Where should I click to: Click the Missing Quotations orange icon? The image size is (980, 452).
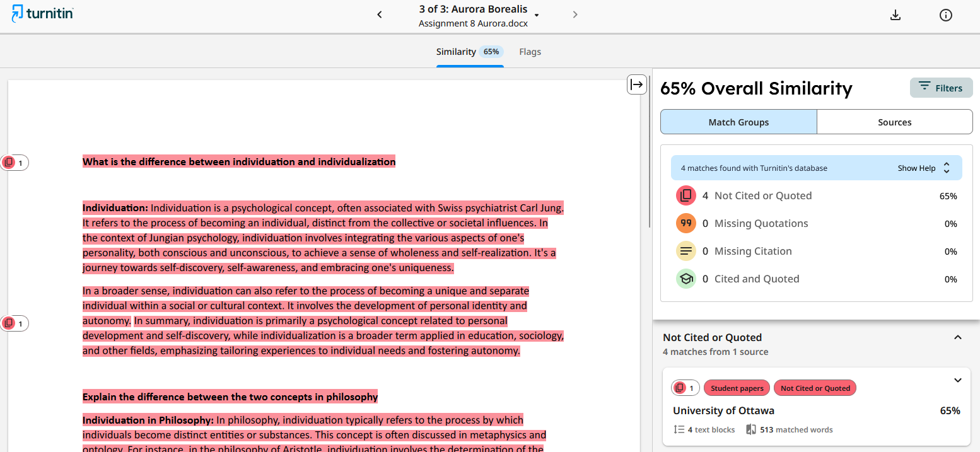coord(685,223)
